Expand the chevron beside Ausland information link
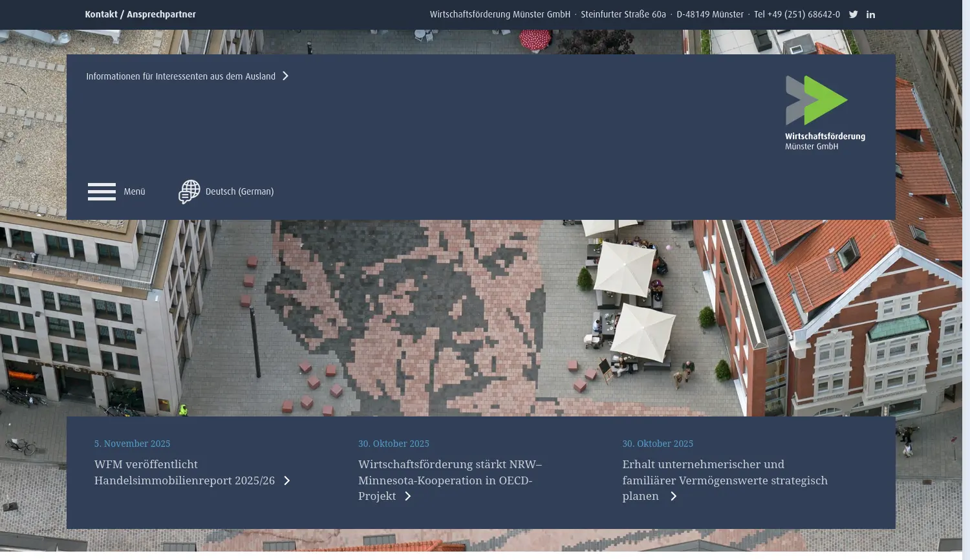Screen dimensions: 970x560 click(285, 76)
